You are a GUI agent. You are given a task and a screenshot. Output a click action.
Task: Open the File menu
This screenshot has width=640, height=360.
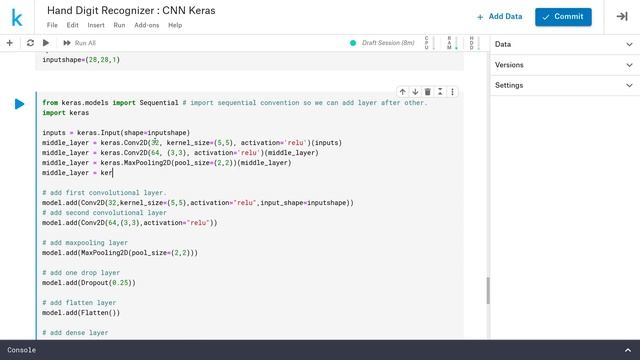coord(52,25)
